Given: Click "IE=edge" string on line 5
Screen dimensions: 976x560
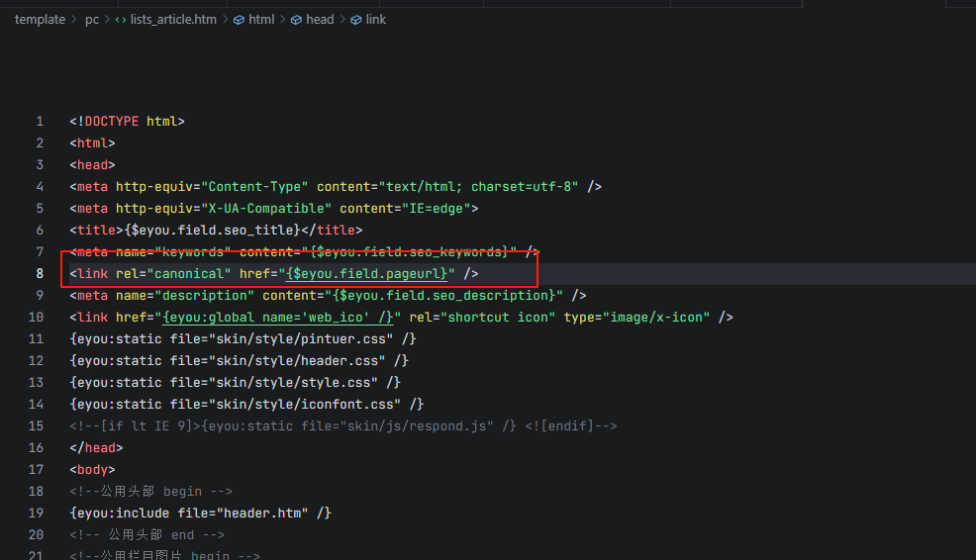Looking at the screenshot, I should tap(437, 209).
